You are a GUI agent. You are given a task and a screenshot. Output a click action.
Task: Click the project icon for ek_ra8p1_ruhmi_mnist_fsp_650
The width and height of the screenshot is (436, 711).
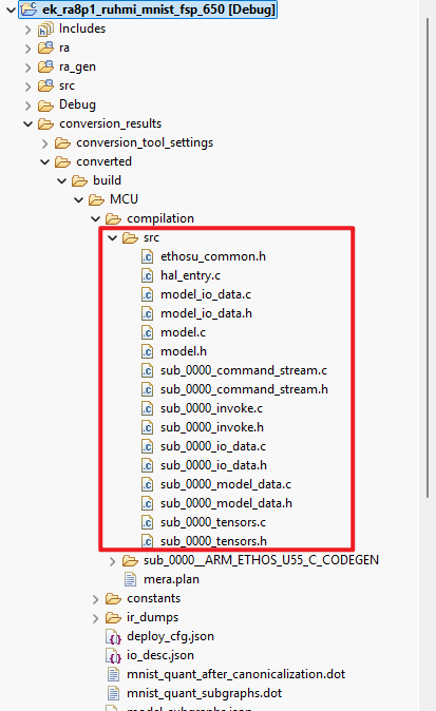(x=29, y=9)
